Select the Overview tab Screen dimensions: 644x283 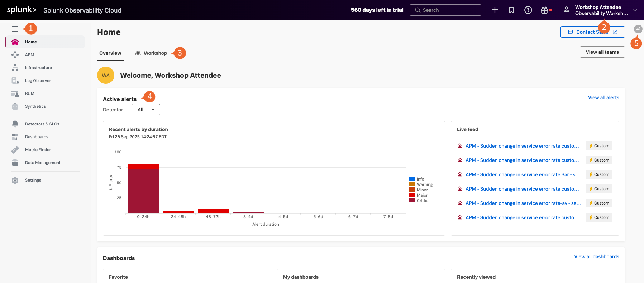pyautogui.click(x=110, y=53)
